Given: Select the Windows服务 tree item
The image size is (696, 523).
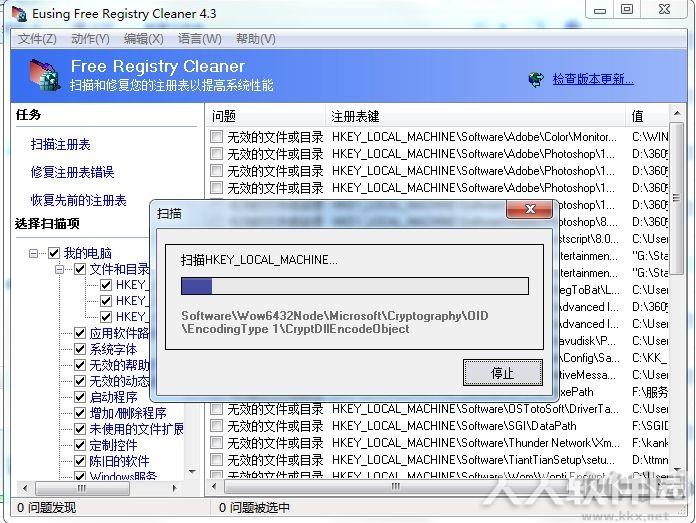Looking at the screenshot, I should (x=123, y=475).
